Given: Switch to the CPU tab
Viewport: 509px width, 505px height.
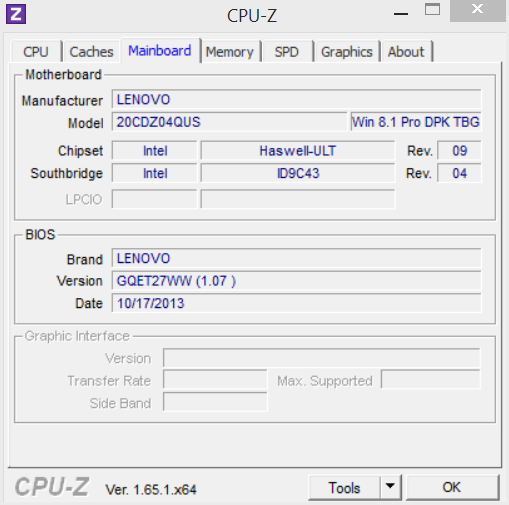Looking at the screenshot, I should coord(36,52).
